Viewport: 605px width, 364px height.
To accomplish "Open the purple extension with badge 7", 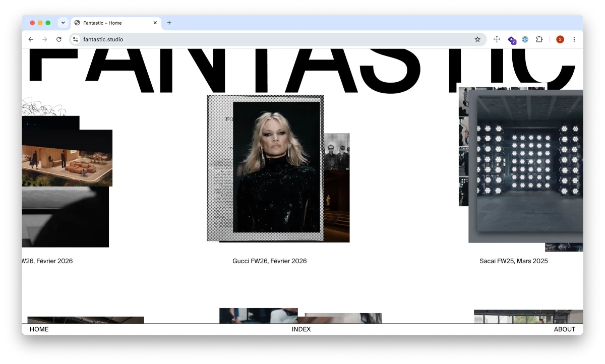I will click(x=512, y=40).
